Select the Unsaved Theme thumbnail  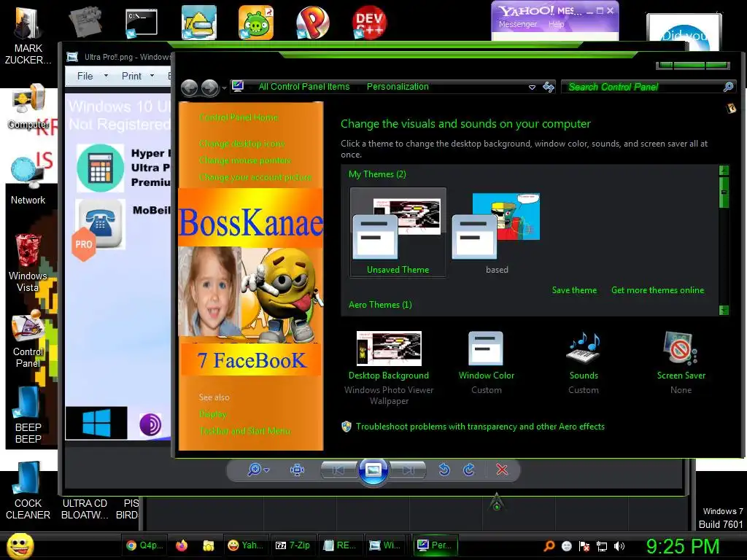(398, 233)
